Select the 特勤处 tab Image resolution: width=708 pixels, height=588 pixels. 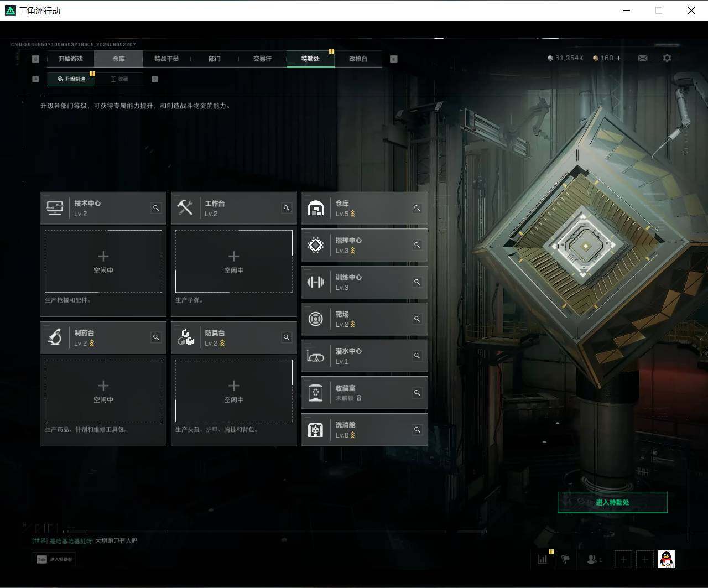pos(310,59)
